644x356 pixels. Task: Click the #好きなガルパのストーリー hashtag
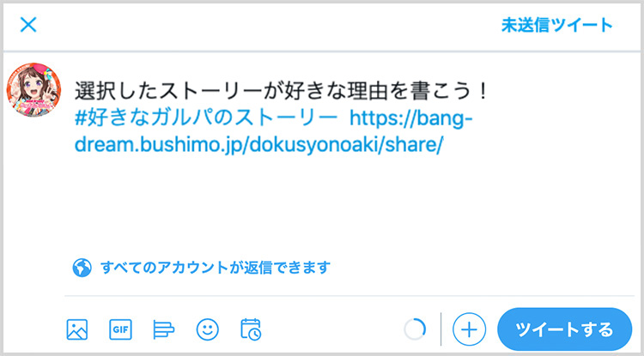coord(203,118)
